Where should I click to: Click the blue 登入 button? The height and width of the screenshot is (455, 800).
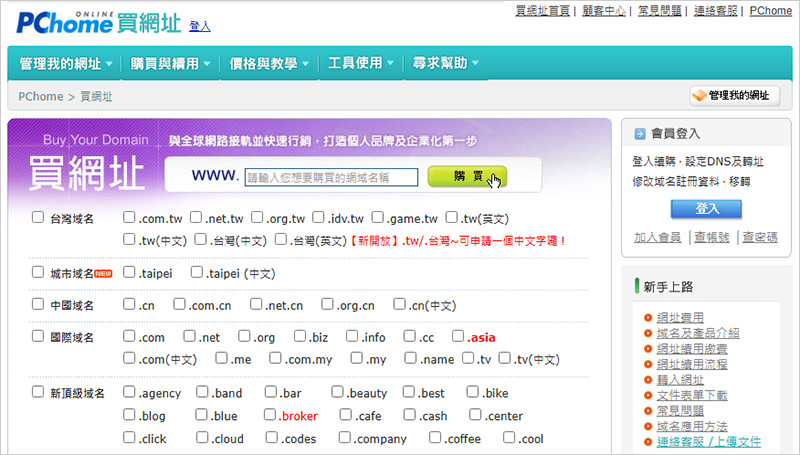(x=706, y=208)
